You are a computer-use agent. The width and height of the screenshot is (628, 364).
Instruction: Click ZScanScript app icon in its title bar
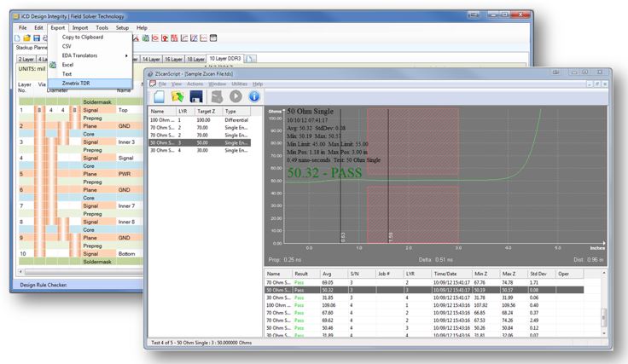coord(150,73)
